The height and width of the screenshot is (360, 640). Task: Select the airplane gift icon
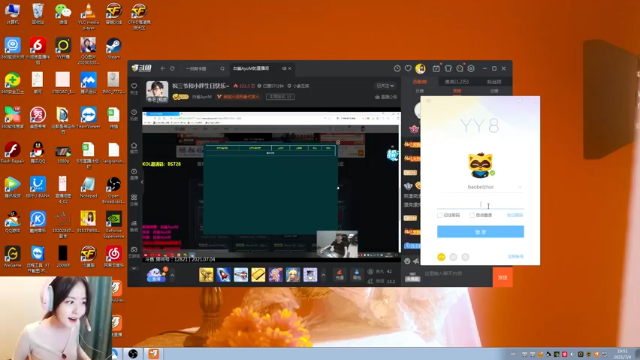click(x=241, y=275)
